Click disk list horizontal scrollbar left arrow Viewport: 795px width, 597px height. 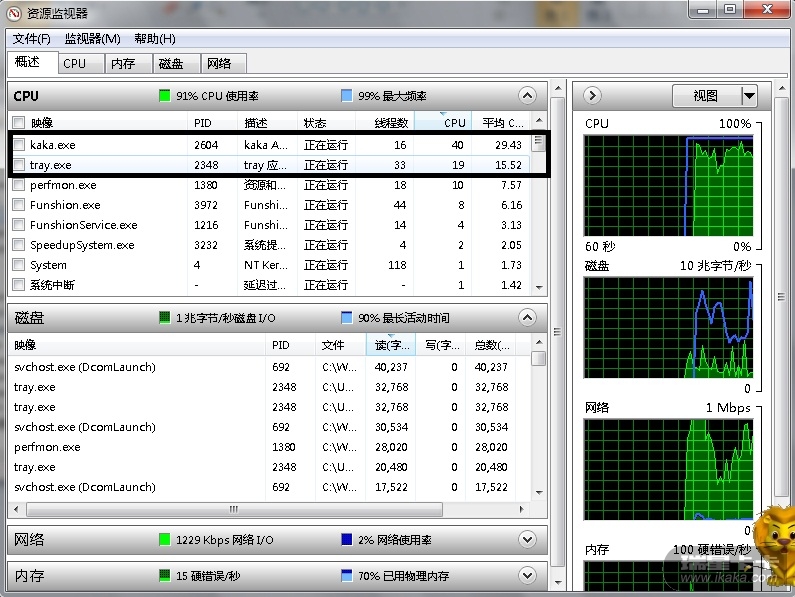coord(16,509)
